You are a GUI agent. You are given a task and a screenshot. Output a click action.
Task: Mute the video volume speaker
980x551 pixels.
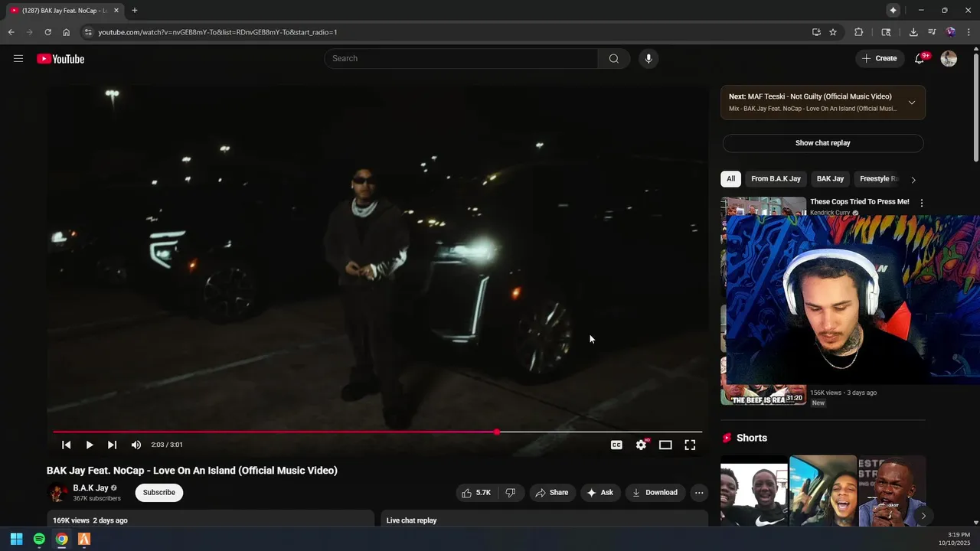136,445
